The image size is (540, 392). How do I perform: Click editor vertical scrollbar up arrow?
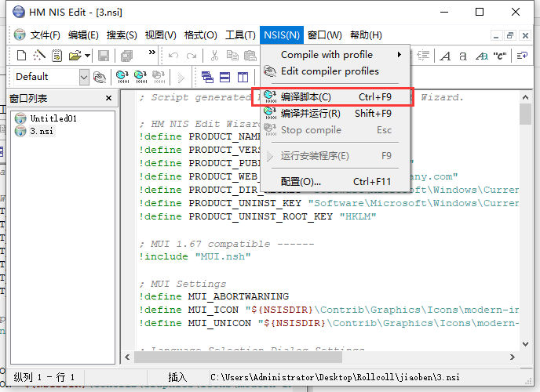525,97
